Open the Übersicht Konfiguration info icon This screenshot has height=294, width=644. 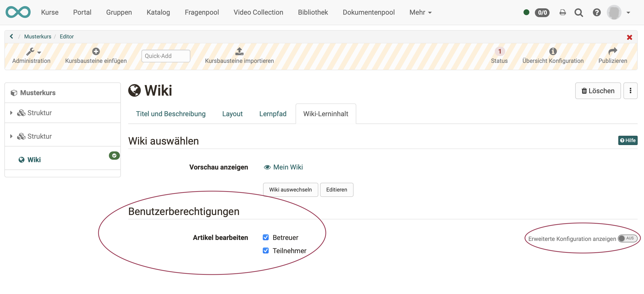click(x=553, y=52)
